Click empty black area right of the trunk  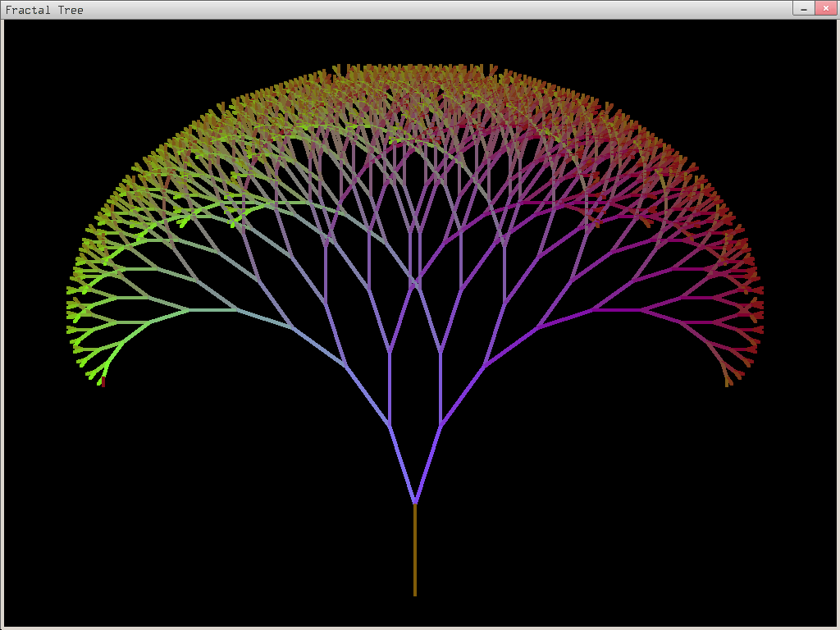tap(623, 509)
